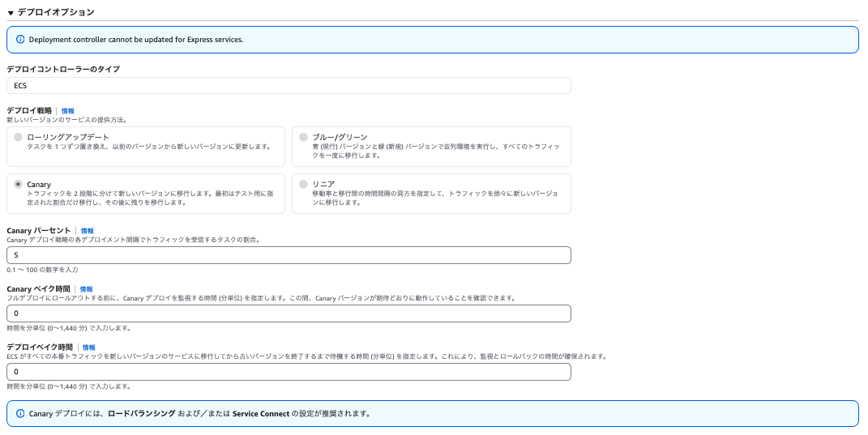Click リニア card description text
This screenshot has height=435, width=868.
[x=435, y=198]
